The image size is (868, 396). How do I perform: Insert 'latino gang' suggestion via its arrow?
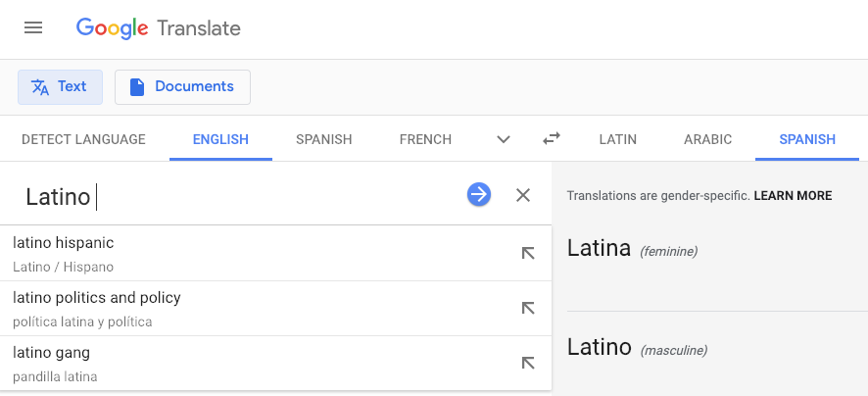(528, 364)
